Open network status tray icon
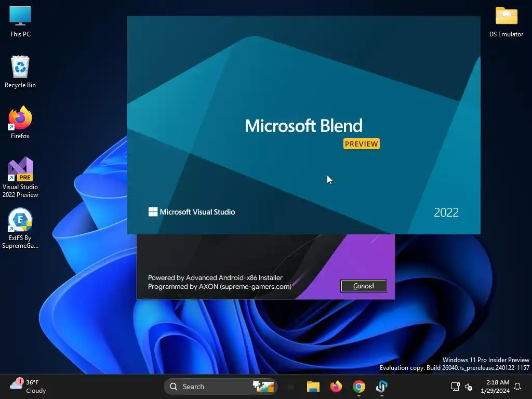Viewport: 532px width, 399px height. coord(455,387)
